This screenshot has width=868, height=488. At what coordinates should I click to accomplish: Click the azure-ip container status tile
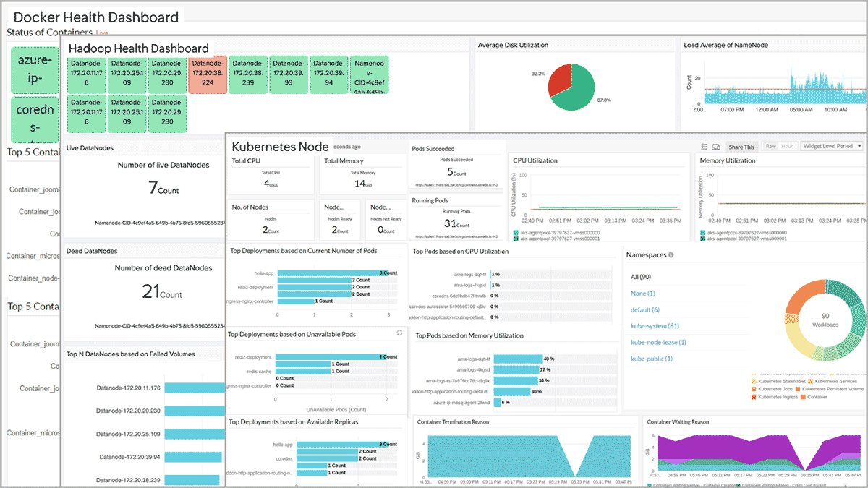[x=35, y=70]
